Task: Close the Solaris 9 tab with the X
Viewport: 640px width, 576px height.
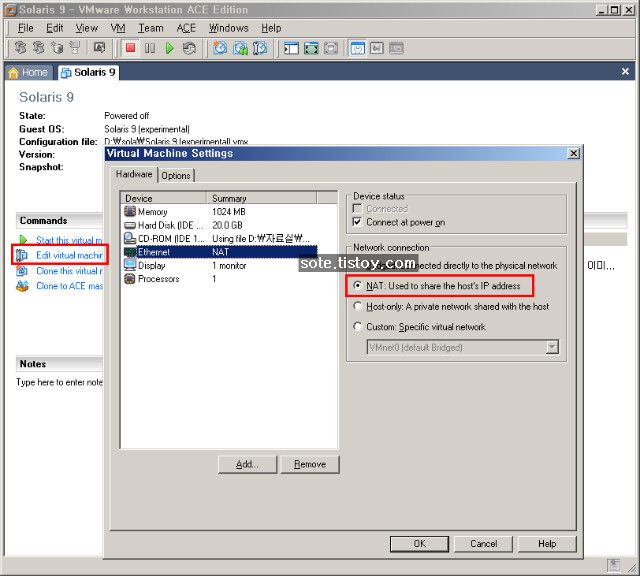Action: (625, 71)
